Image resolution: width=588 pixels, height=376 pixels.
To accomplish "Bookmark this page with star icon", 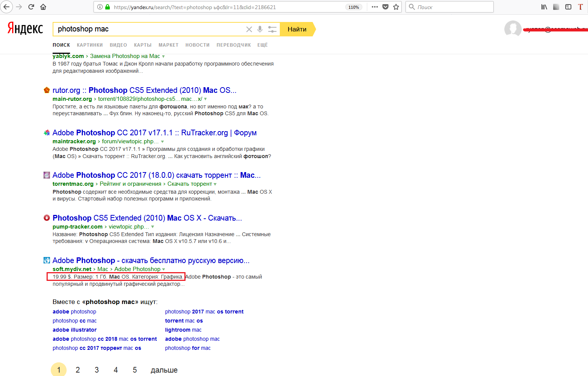I will click(396, 7).
